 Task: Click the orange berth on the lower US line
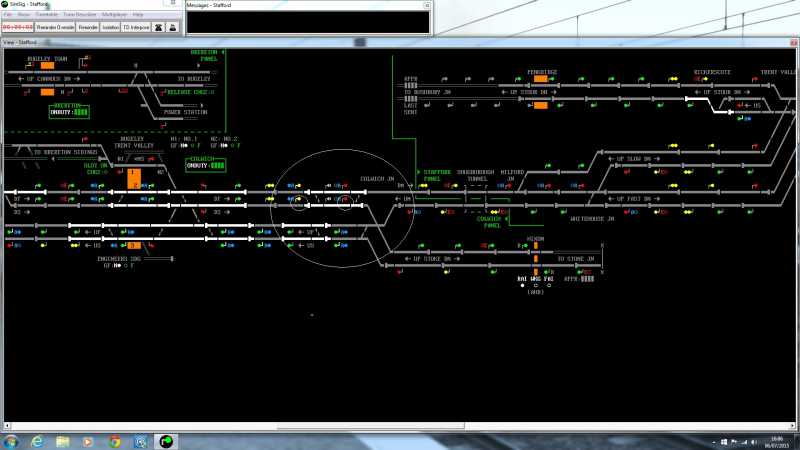[134, 245]
